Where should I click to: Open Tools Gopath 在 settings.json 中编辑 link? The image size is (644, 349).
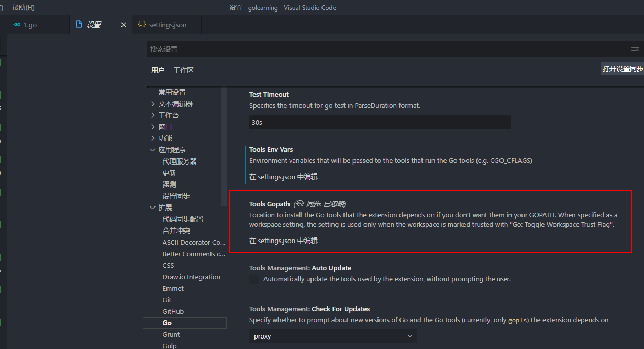pos(283,241)
